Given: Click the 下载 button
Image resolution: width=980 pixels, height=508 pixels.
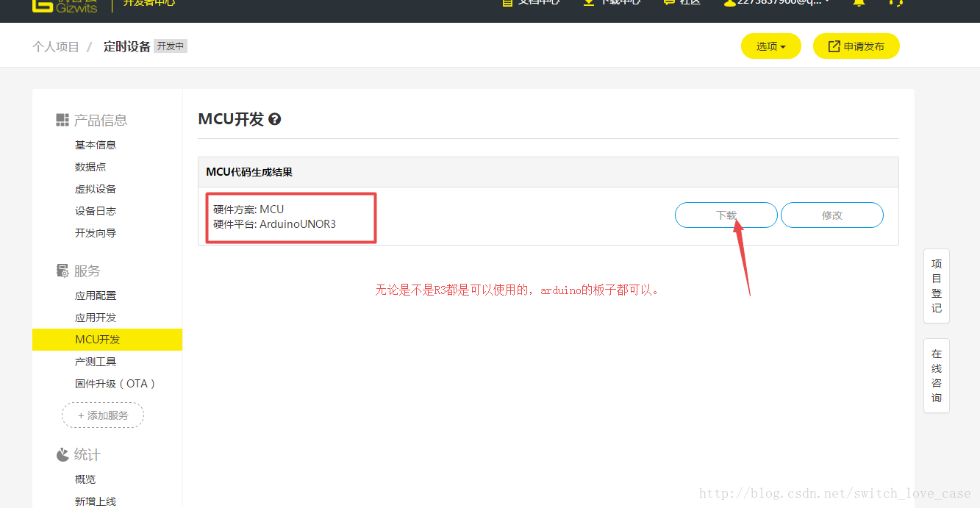Looking at the screenshot, I should pyautogui.click(x=726, y=215).
